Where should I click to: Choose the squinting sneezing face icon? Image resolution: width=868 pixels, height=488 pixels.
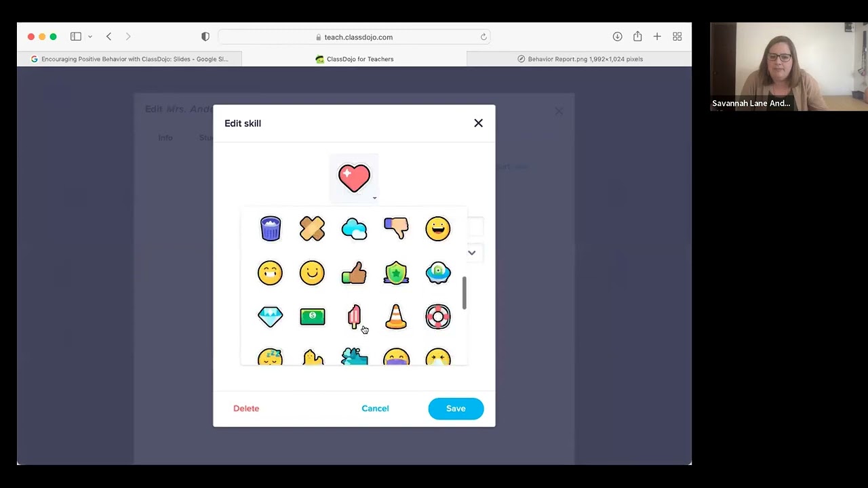pyautogui.click(x=438, y=357)
